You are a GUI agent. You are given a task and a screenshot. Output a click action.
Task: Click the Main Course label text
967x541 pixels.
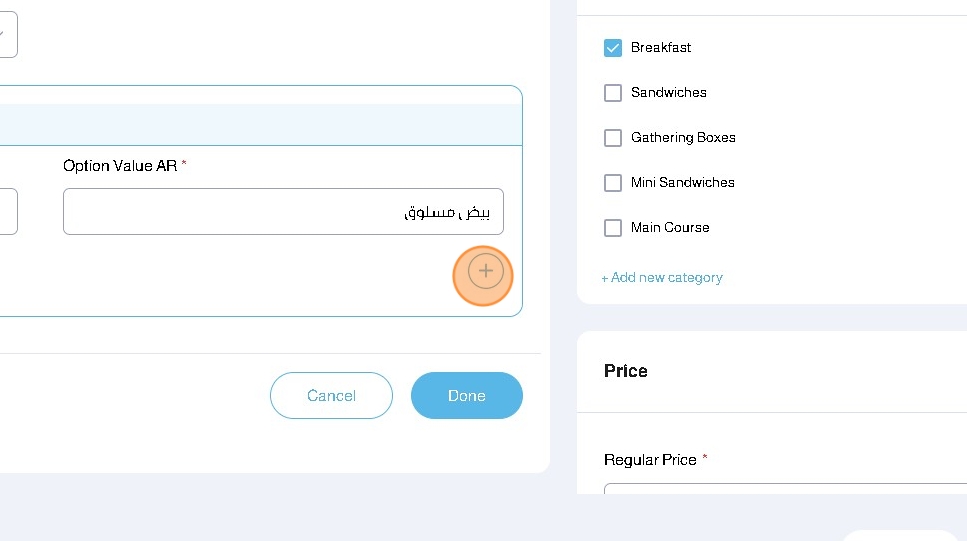670,228
